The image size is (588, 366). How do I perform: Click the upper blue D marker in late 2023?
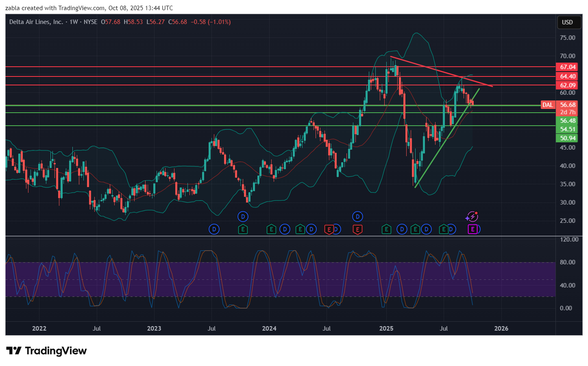click(x=243, y=216)
